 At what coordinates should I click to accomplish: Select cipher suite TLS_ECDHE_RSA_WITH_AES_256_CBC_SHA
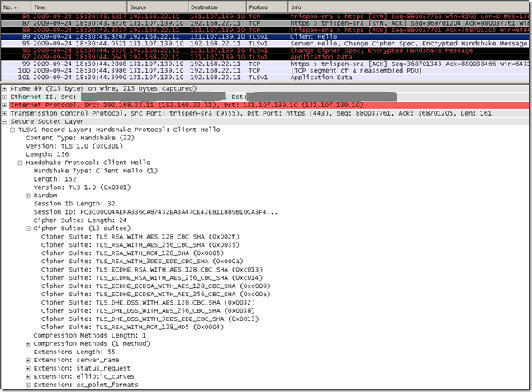tap(152, 278)
